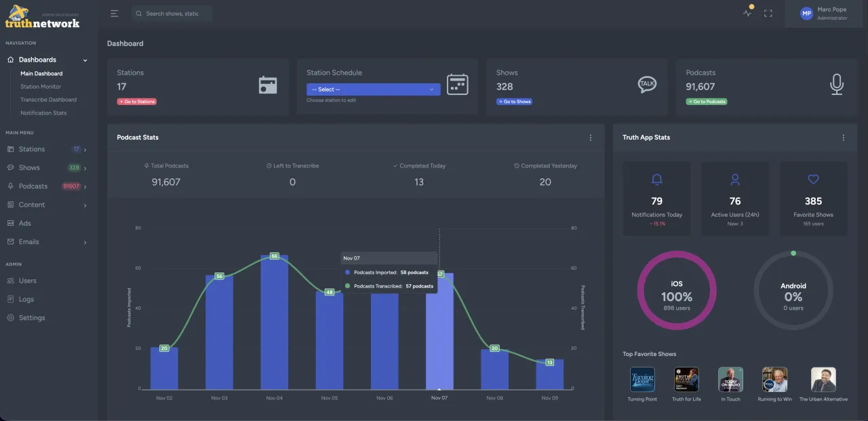Click the bell icon for Notifications Today
The width and height of the screenshot is (868, 421).
(656, 180)
